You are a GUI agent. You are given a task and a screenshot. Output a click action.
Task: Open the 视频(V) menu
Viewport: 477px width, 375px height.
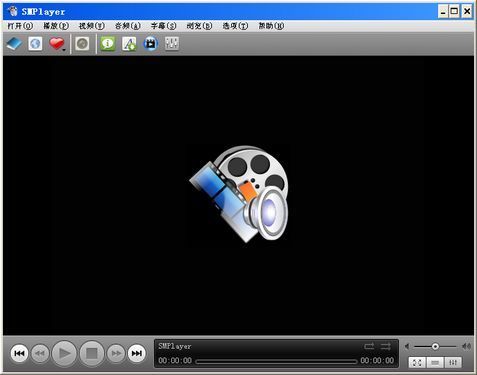[x=91, y=26]
